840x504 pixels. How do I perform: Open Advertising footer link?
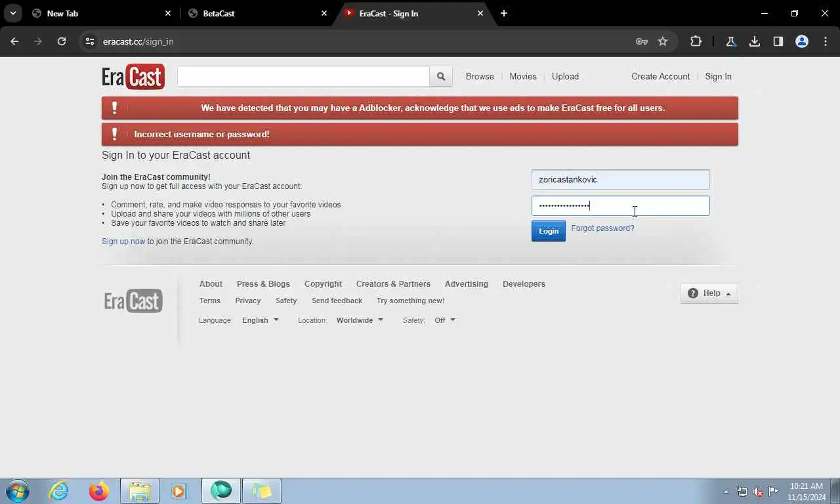467,284
